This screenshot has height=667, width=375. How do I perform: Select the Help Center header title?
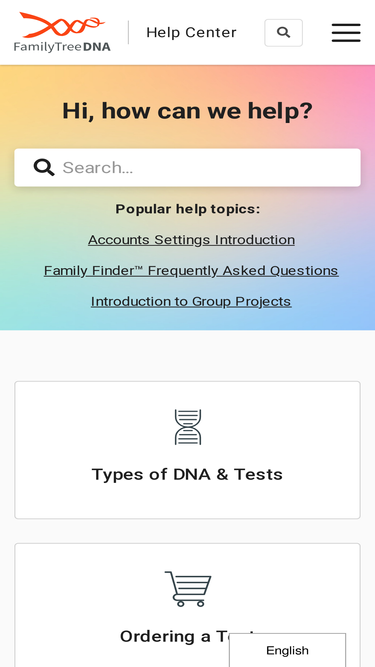point(191,32)
